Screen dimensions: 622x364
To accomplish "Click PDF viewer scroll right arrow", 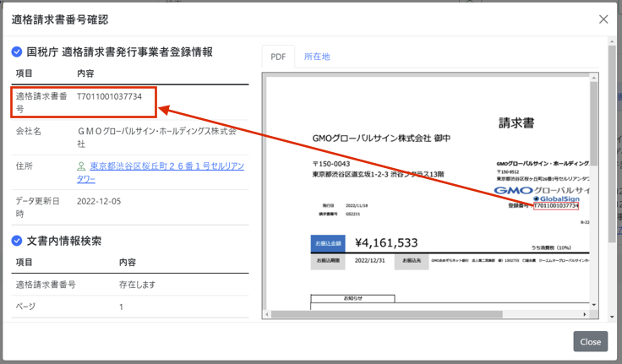I will (x=585, y=314).
